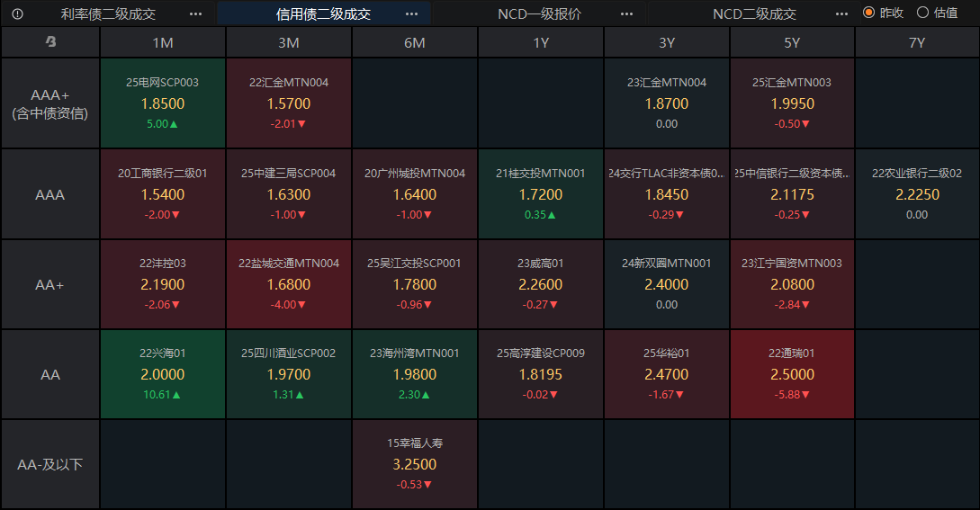
Task: Click the 5Y column header
Action: pos(792,42)
